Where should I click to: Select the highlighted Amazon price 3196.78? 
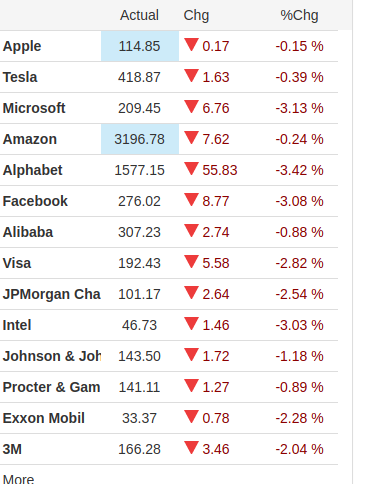coord(140,139)
